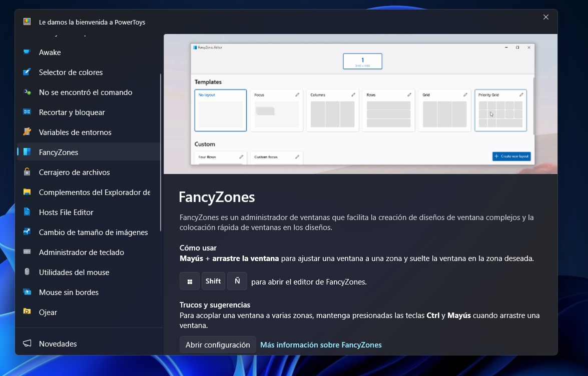Open Administrador de teclado page
The width and height of the screenshot is (588, 376).
pyautogui.click(x=89, y=252)
